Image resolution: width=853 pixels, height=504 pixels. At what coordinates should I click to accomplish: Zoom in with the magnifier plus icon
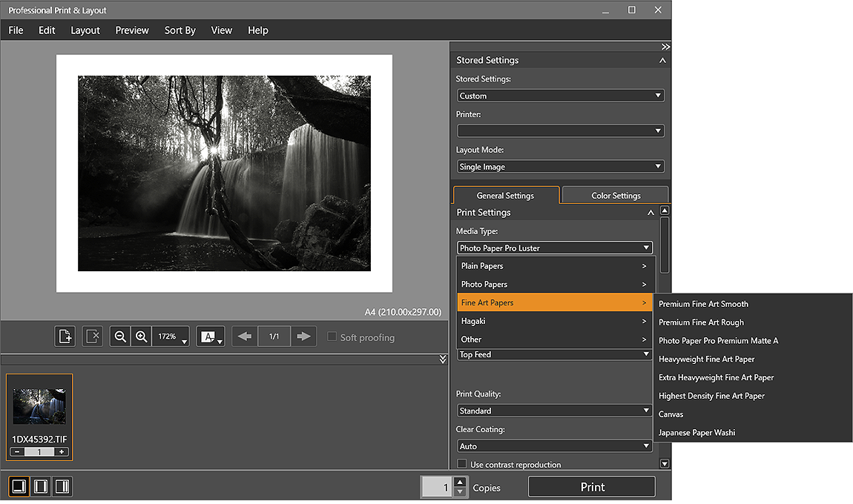pyautogui.click(x=142, y=336)
